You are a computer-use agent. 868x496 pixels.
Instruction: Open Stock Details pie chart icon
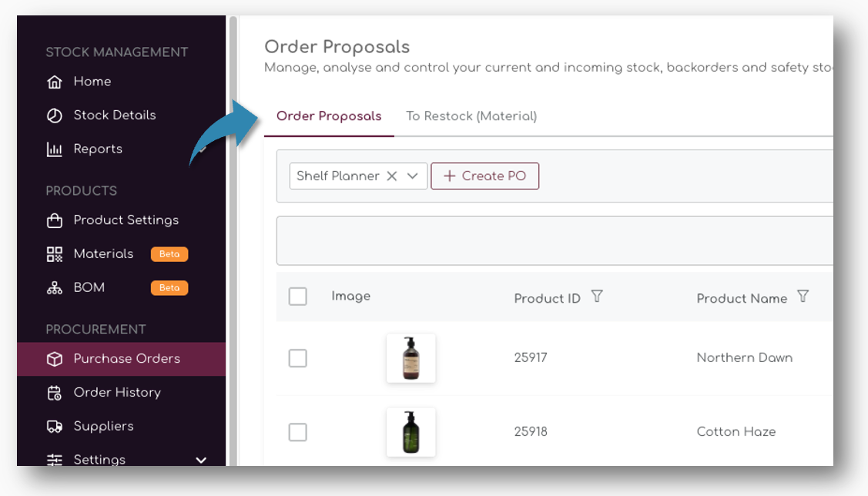54,116
